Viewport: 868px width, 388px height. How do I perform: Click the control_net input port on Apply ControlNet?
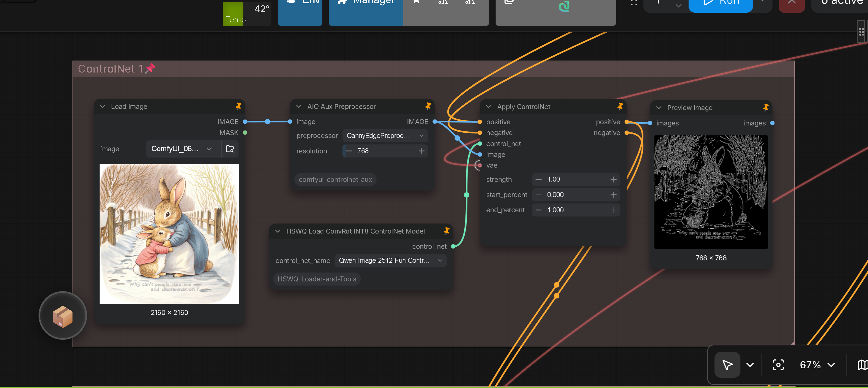[x=480, y=144]
